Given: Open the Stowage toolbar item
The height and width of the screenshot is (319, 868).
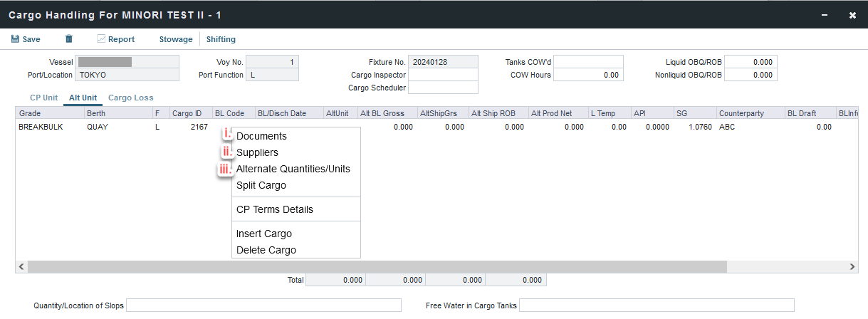Looking at the screenshot, I should 175,39.
